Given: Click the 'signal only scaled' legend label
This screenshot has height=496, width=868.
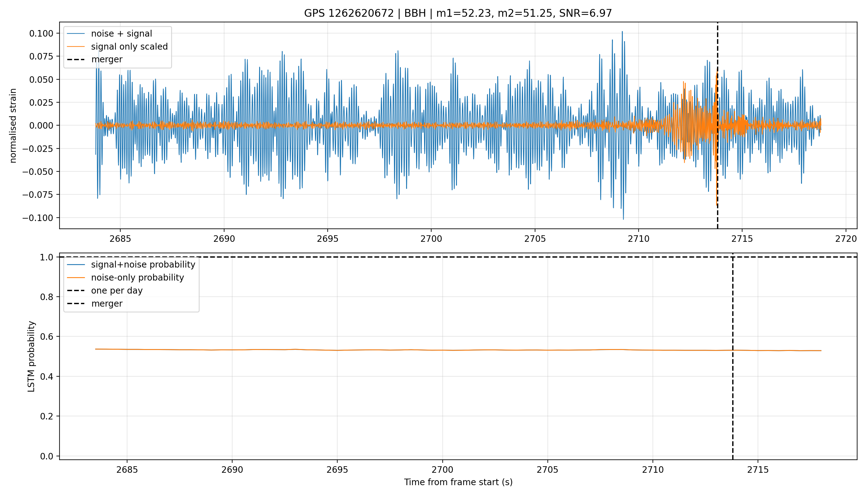Looking at the screenshot, I should (130, 47).
